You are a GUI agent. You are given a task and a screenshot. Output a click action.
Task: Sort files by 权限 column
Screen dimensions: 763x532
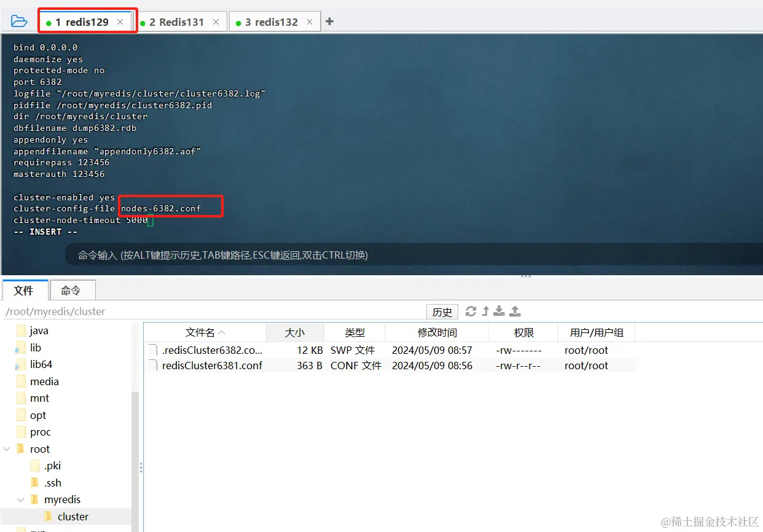tap(523, 332)
